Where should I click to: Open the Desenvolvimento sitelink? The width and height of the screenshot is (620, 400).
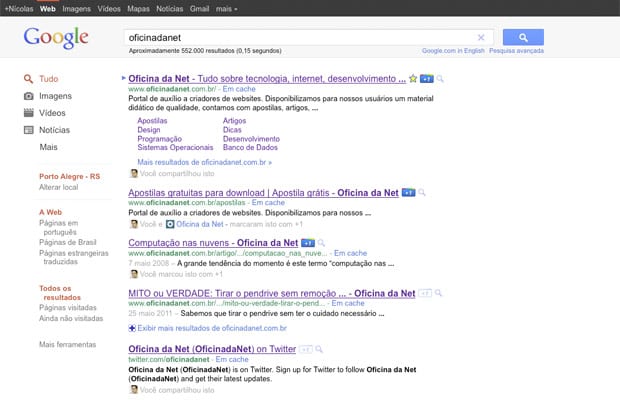pyautogui.click(x=251, y=139)
